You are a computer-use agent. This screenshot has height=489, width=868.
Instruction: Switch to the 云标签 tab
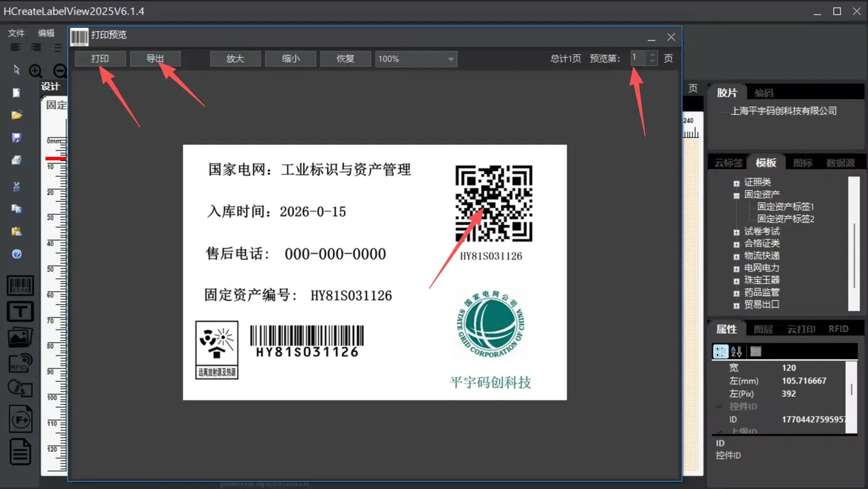click(x=728, y=163)
